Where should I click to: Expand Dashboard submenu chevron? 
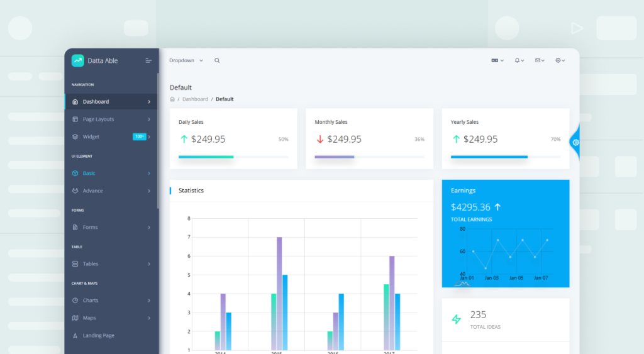coord(149,101)
